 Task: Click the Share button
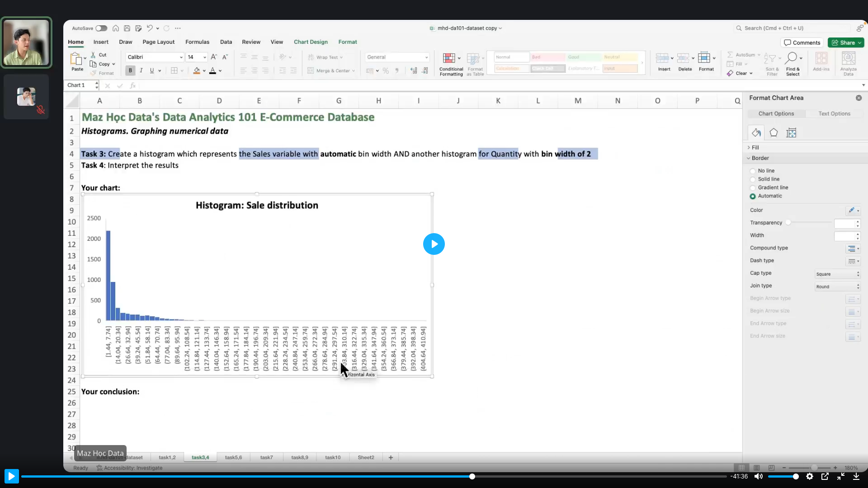pyautogui.click(x=844, y=42)
